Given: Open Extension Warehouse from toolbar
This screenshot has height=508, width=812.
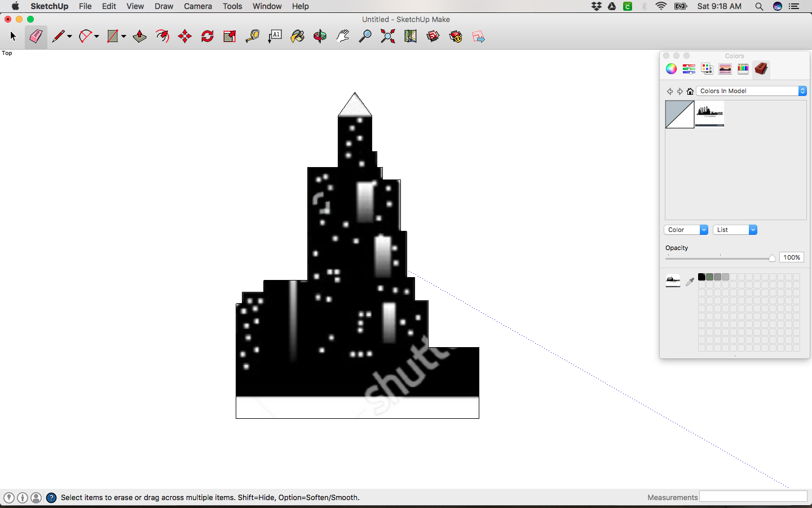Looking at the screenshot, I should [456, 37].
